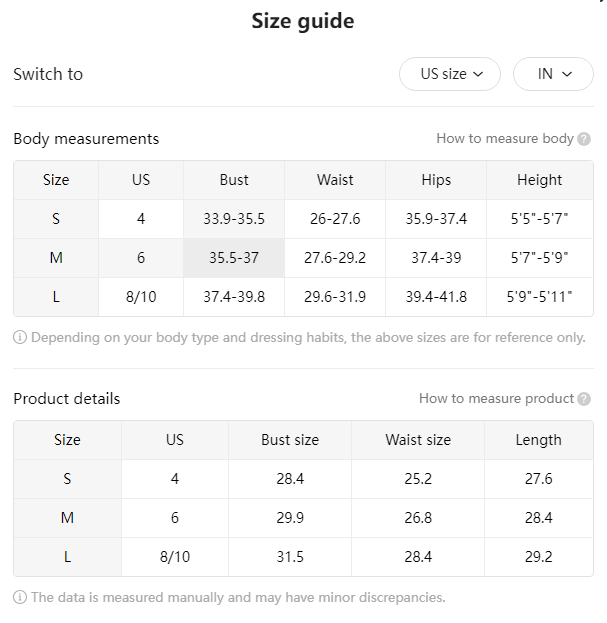The width and height of the screenshot is (607, 623).
Task: Open the How to measure product link
Action: (496, 399)
